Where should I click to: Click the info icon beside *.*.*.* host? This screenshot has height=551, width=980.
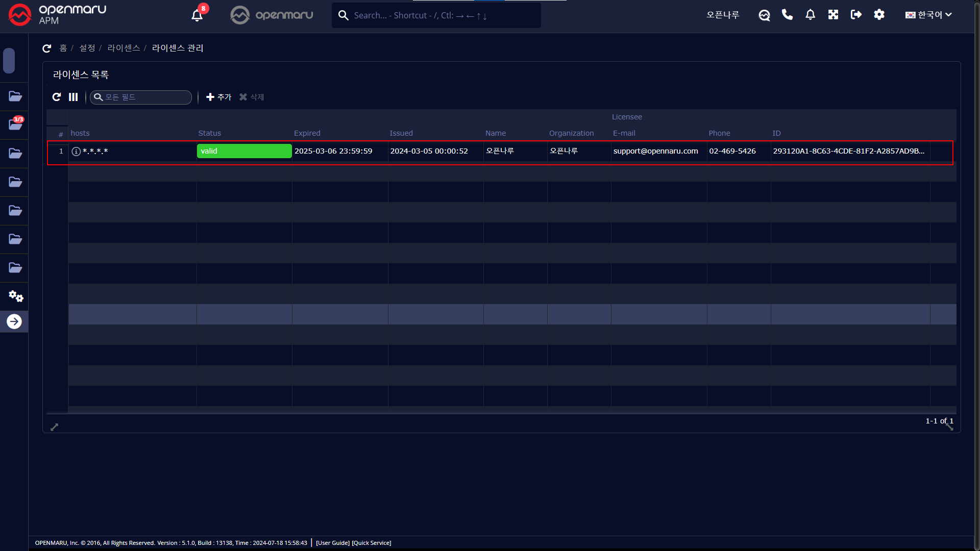76,152
